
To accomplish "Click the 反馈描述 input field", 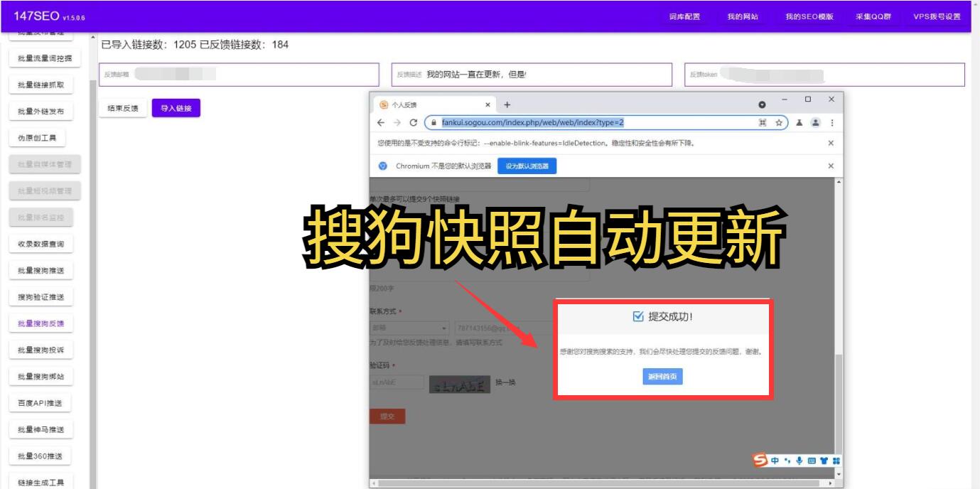I will 532,75.
